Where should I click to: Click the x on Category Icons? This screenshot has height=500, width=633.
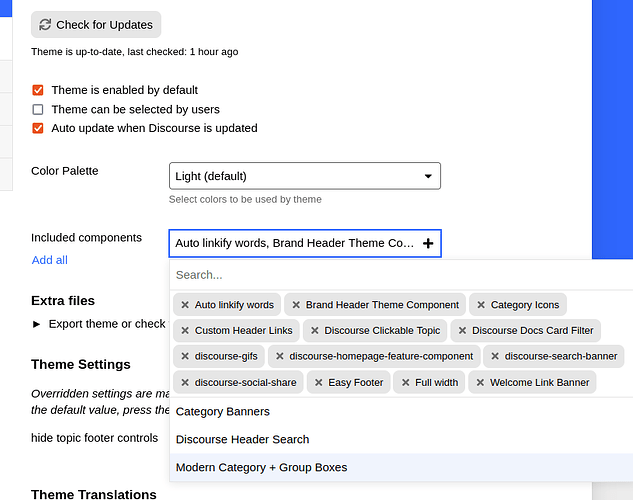[x=480, y=305]
